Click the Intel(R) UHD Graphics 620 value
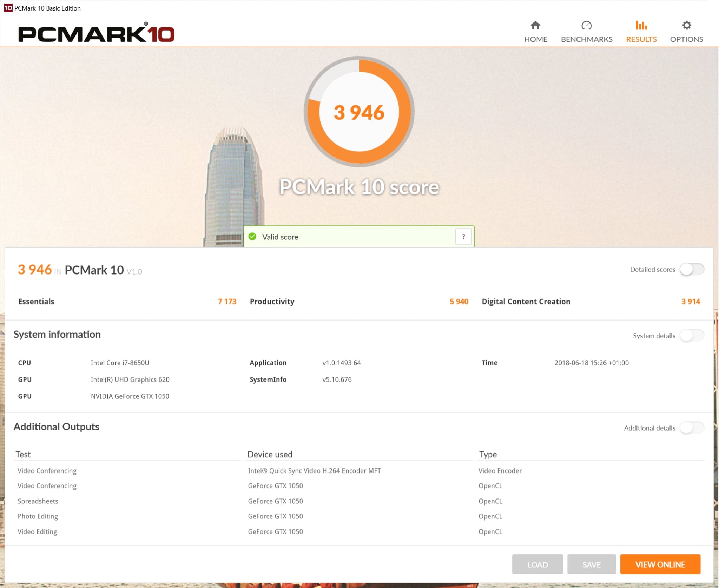 click(130, 379)
